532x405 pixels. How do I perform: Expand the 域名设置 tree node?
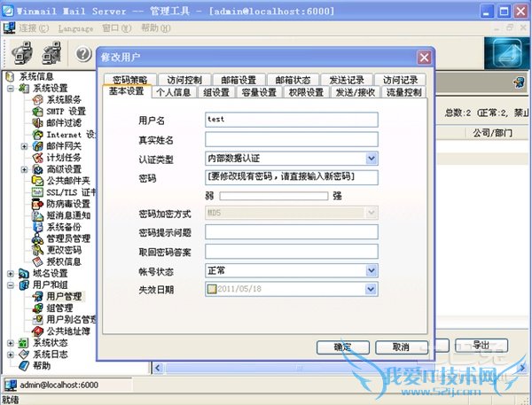coord(11,273)
